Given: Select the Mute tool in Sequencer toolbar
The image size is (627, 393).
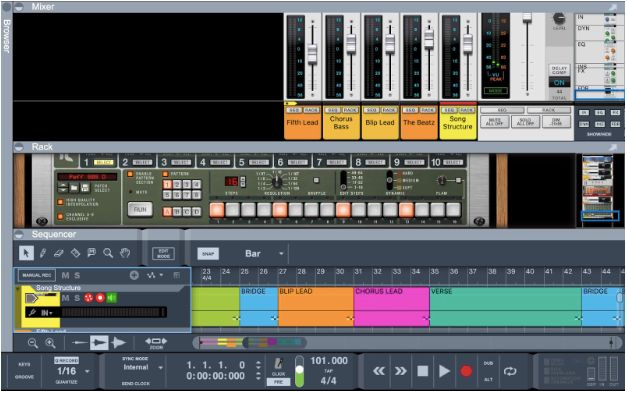Looking at the screenshot, I should (x=92, y=253).
